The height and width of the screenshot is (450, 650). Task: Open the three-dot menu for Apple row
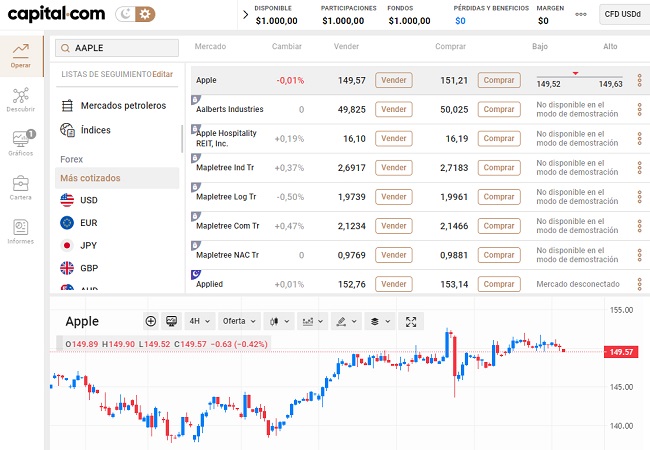(640, 80)
